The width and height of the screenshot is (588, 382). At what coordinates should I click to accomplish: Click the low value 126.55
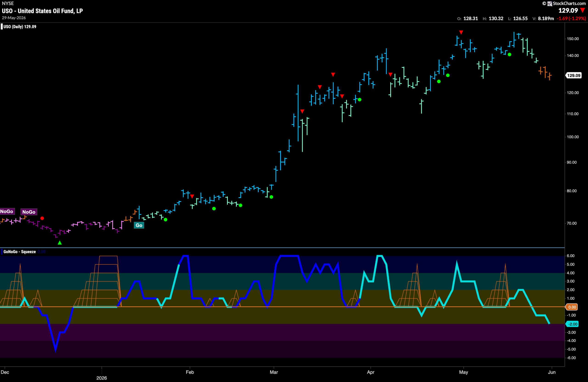click(x=520, y=19)
